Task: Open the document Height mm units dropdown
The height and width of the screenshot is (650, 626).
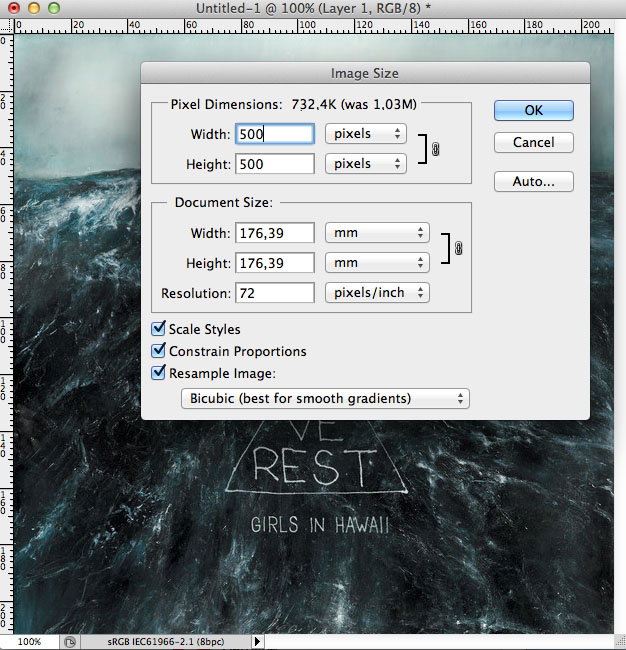Action: (x=376, y=263)
